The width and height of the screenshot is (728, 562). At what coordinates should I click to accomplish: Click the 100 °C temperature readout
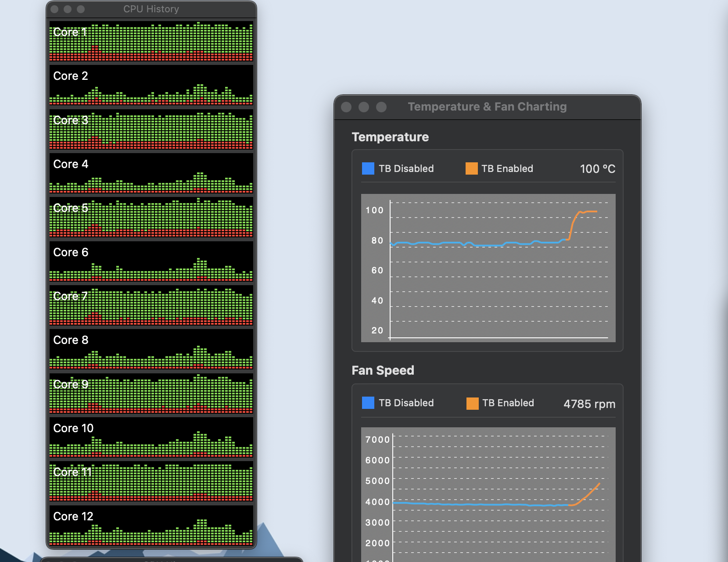597,169
